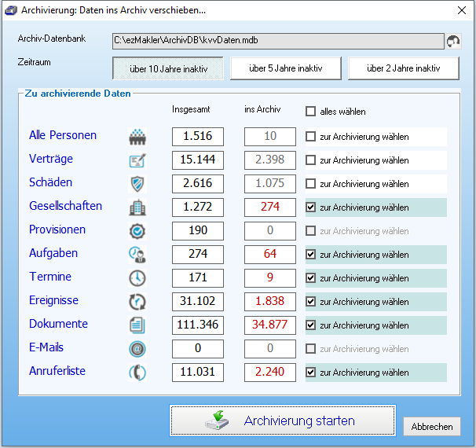
Task: Click the document icon beside Dokumente
Action: pyautogui.click(x=138, y=325)
